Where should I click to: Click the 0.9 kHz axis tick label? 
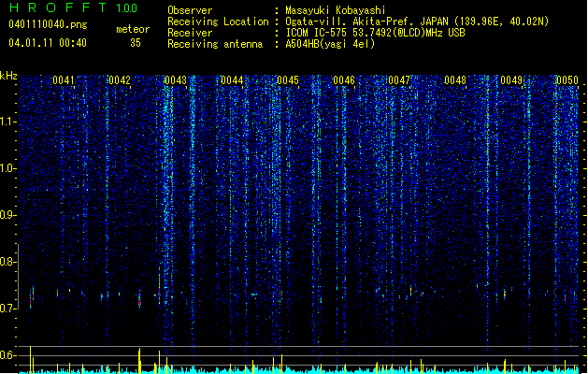click(8, 215)
